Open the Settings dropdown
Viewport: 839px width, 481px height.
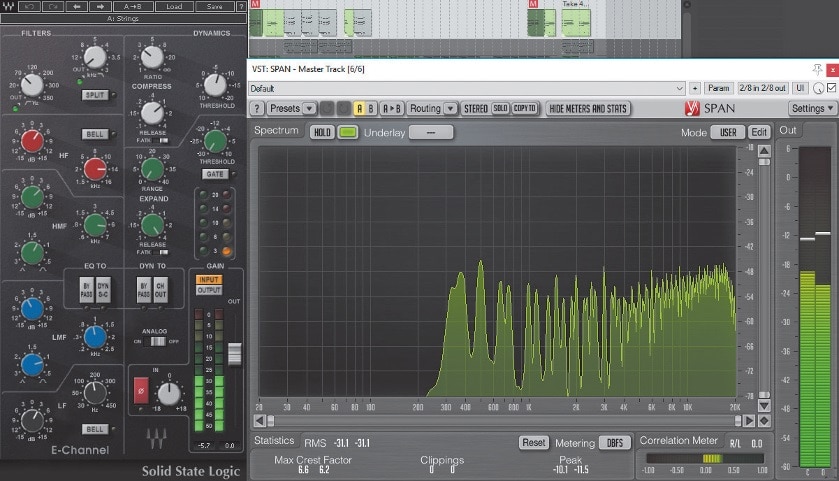pyautogui.click(x=812, y=109)
